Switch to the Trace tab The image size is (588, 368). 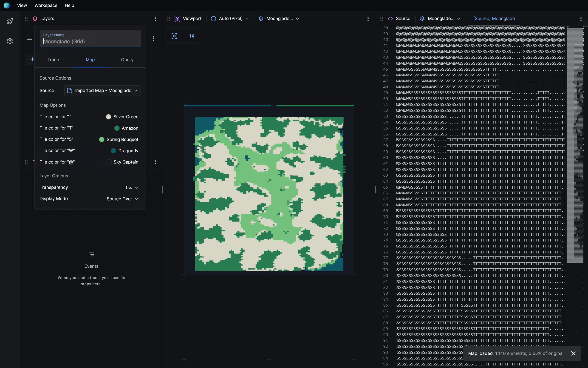(53, 60)
